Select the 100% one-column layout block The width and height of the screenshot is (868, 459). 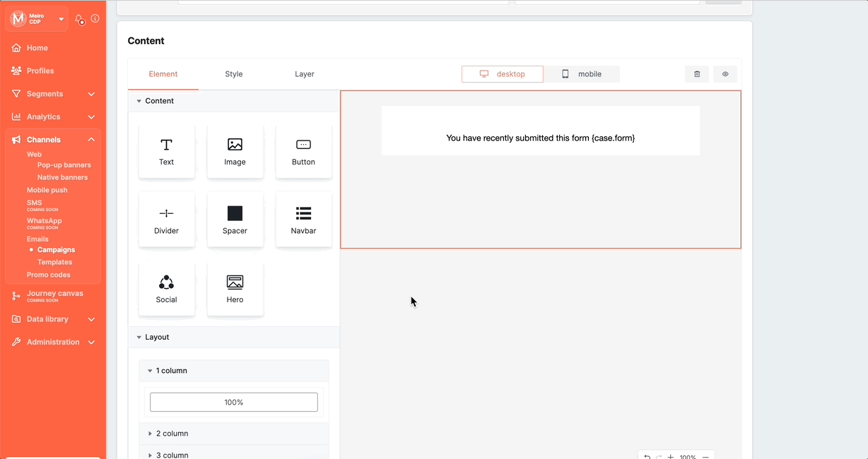(x=234, y=403)
